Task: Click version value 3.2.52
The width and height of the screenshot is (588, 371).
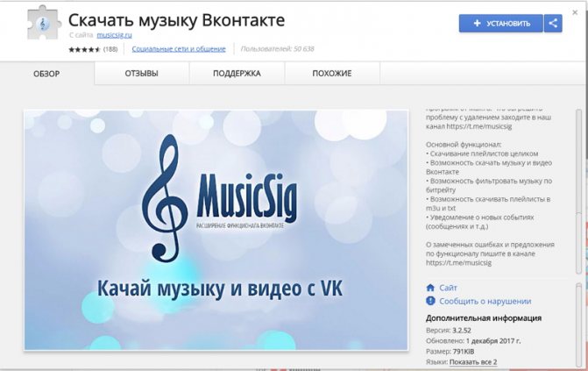Action: point(462,331)
